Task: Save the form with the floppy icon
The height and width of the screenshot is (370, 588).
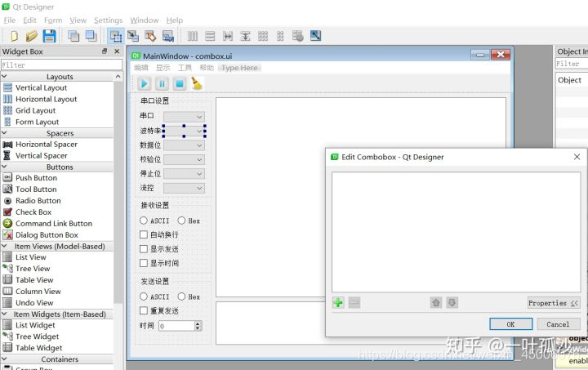Action: tap(50, 36)
